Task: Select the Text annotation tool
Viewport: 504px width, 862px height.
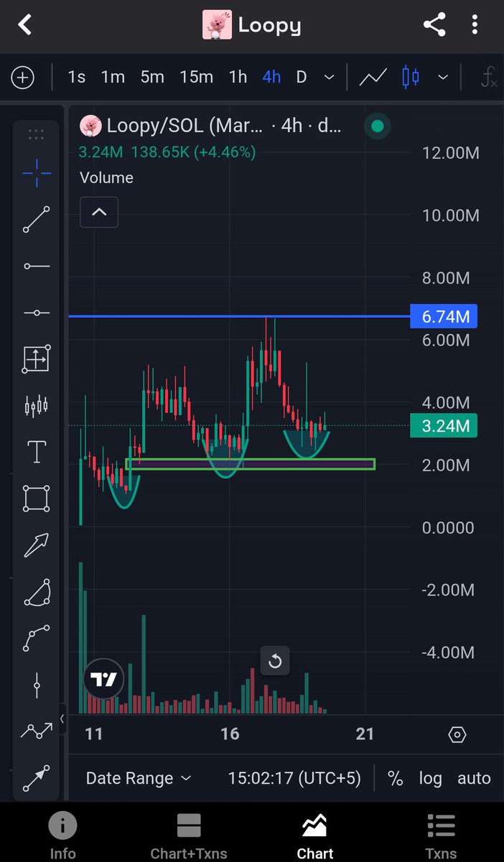Action: (36, 452)
